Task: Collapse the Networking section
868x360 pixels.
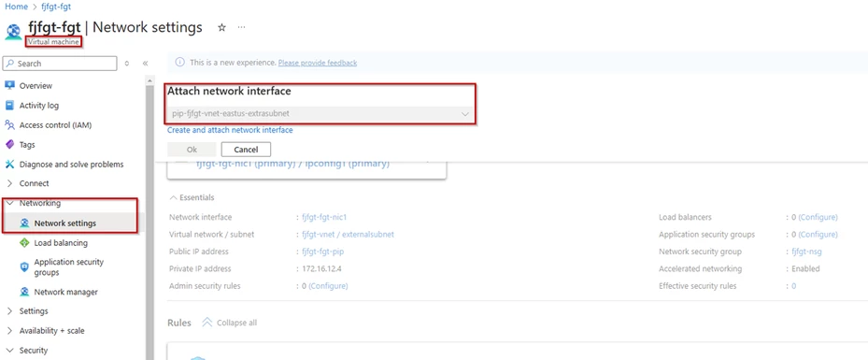Action: 9,203
